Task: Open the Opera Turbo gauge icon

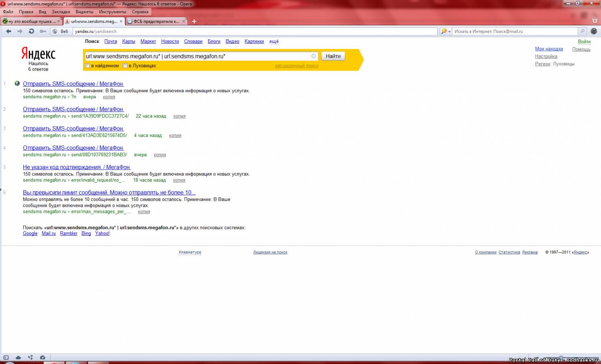Action: click(x=42, y=357)
